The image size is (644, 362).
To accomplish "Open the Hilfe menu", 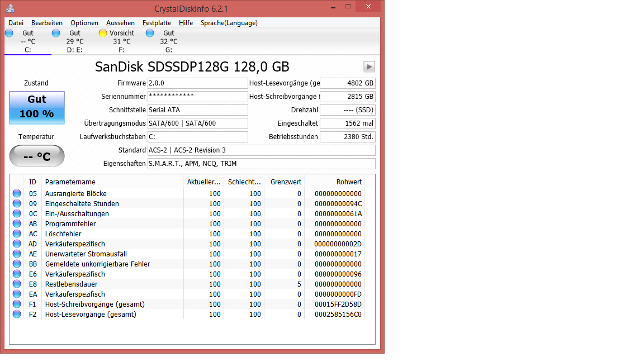I will [186, 23].
